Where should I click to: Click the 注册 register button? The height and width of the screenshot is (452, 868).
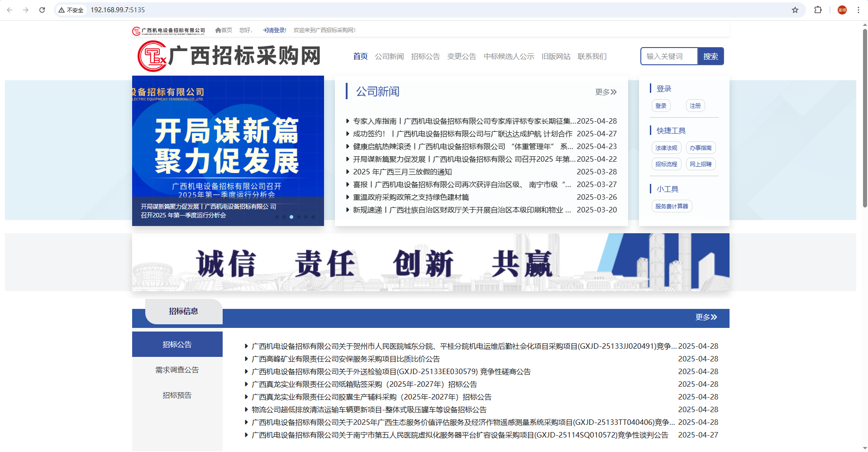[695, 106]
